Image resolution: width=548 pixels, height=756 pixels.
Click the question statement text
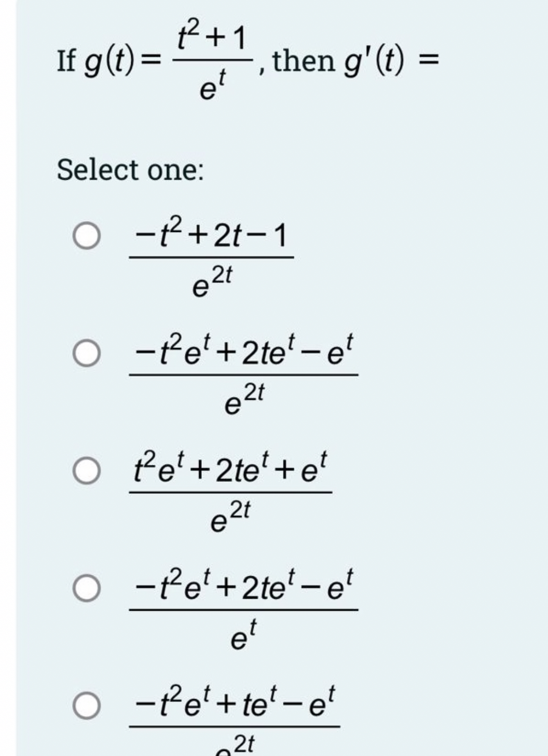click(212, 59)
